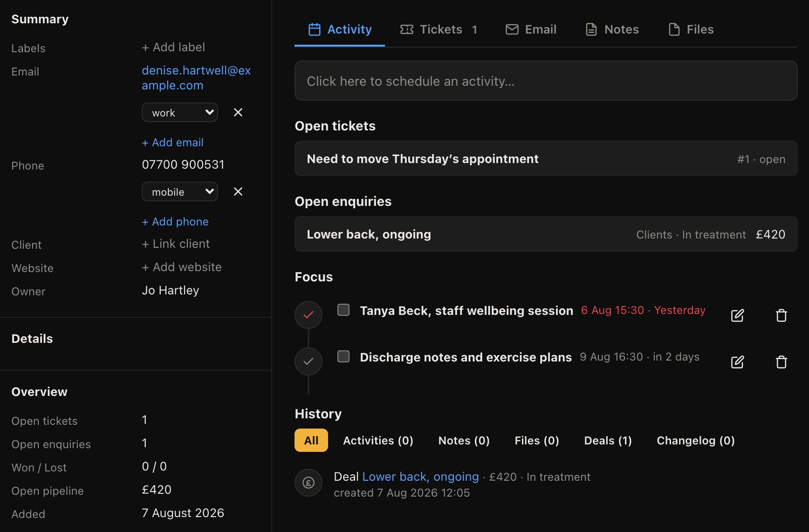
Task: Open the Notes tab
Action: pyautogui.click(x=612, y=29)
